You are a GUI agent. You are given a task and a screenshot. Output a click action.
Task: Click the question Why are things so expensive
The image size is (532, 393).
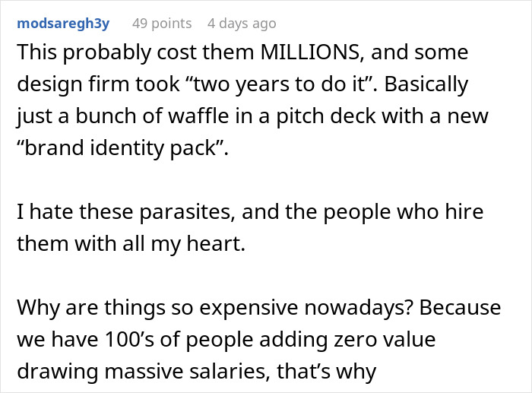pyautogui.click(x=215, y=307)
